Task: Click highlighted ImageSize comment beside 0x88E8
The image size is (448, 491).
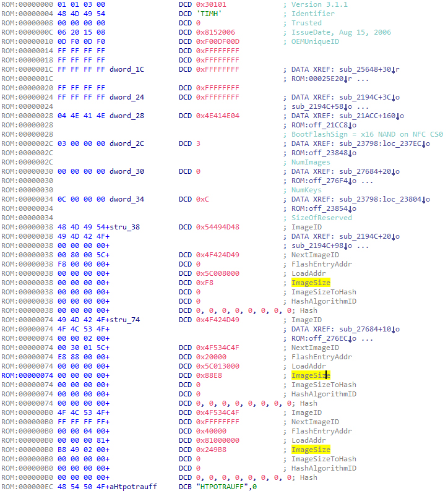Action: tap(311, 375)
